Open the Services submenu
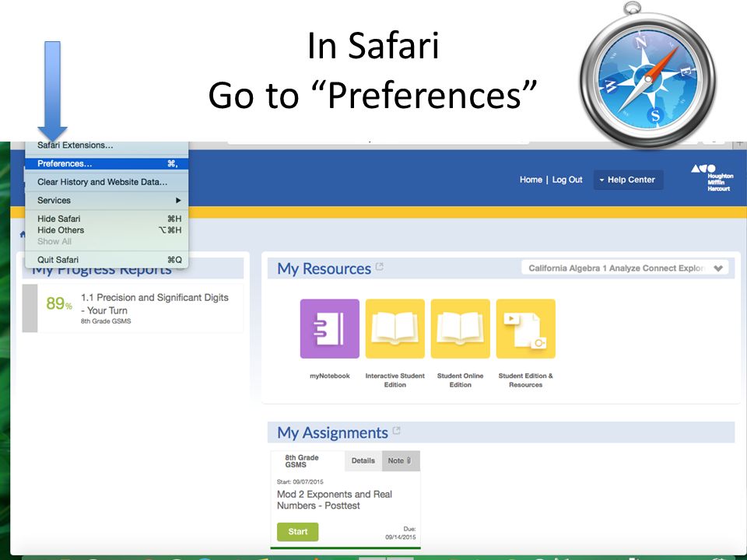Image resolution: width=747 pixels, height=560 pixels. [107, 201]
